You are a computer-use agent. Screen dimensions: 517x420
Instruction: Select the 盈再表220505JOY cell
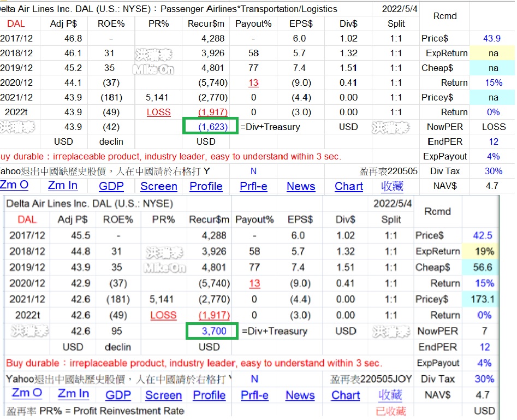(371, 379)
